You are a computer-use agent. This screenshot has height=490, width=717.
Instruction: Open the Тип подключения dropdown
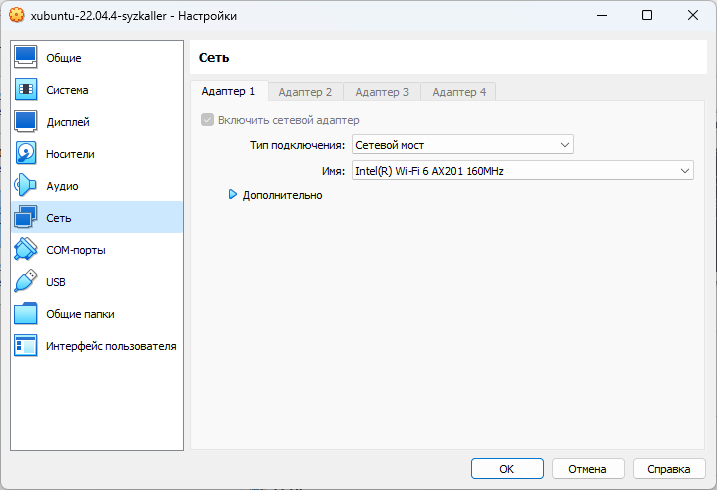click(462, 145)
